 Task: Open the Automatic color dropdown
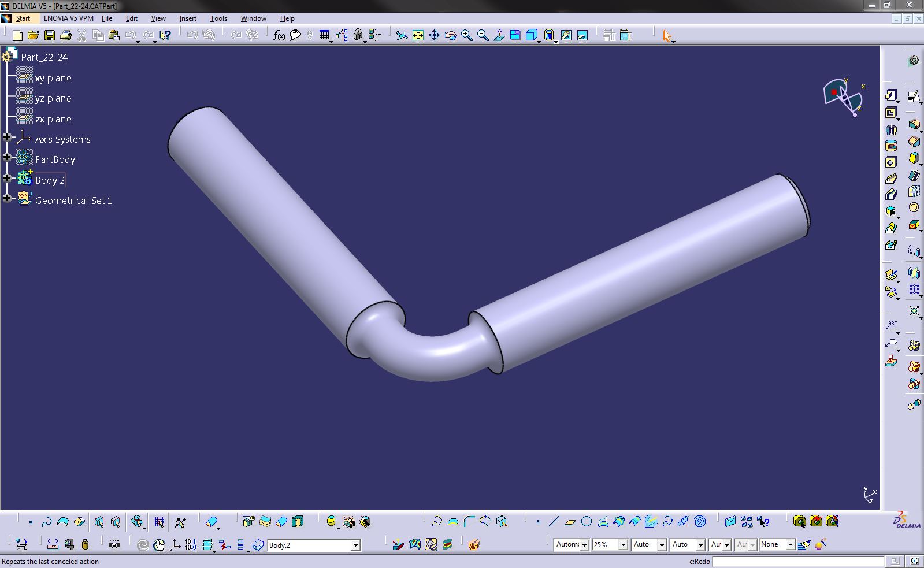click(x=584, y=545)
